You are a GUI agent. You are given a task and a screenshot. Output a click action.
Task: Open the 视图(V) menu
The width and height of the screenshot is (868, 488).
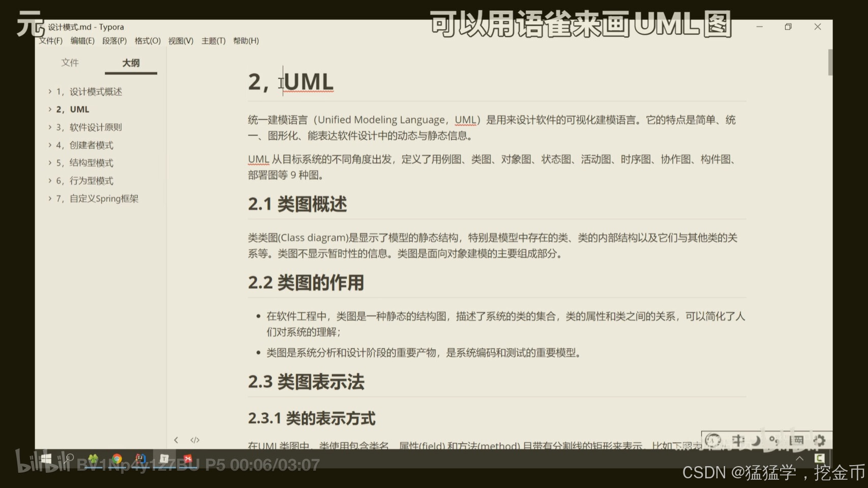(x=181, y=41)
